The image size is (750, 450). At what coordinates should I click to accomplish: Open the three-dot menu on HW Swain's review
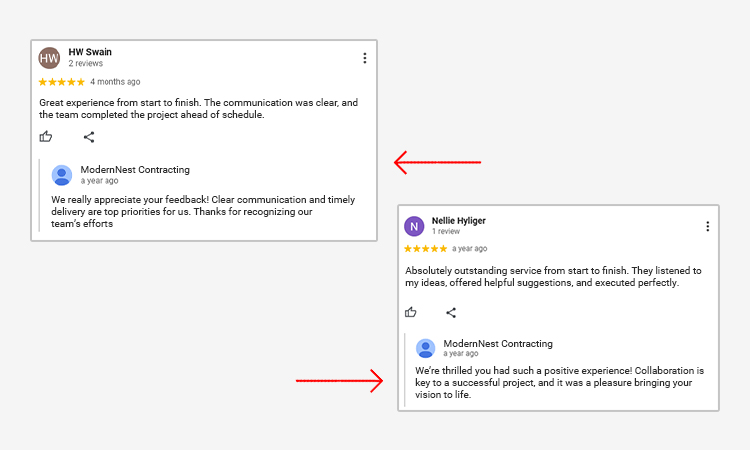(365, 58)
